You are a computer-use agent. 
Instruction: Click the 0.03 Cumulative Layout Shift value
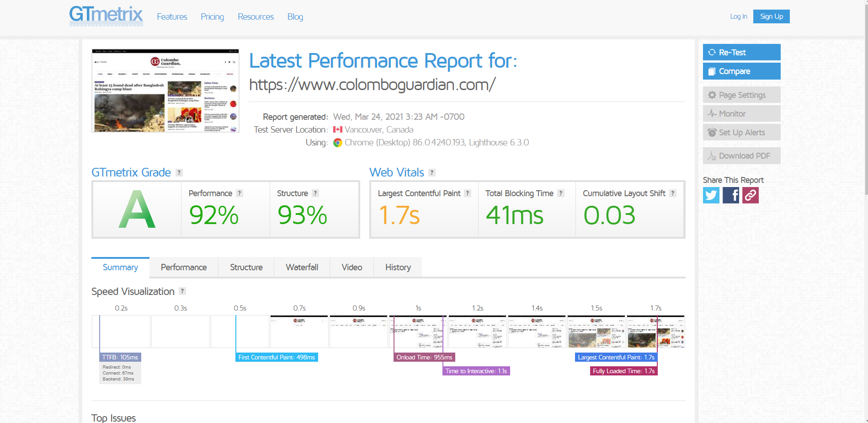pyautogui.click(x=609, y=215)
